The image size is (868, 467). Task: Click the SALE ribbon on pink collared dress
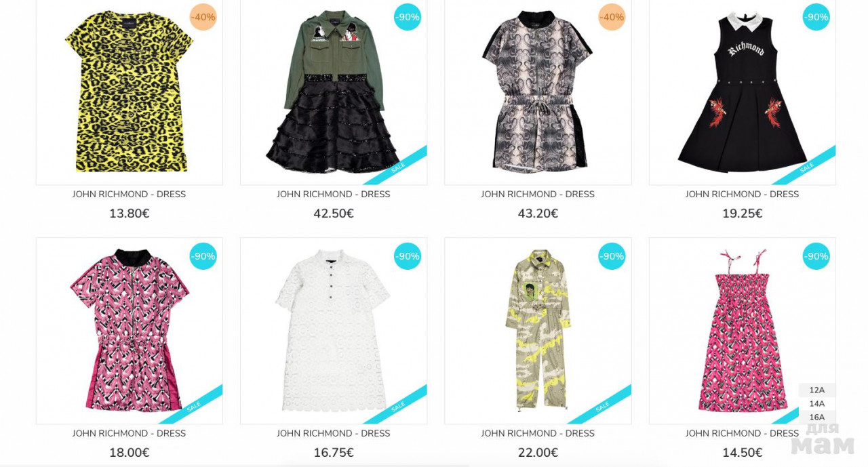tap(192, 405)
